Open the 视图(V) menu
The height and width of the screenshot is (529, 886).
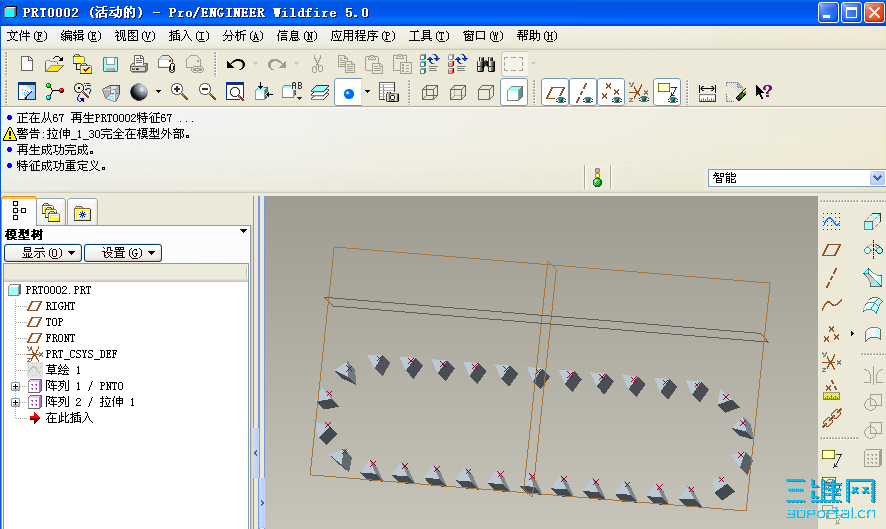pos(134,36)
